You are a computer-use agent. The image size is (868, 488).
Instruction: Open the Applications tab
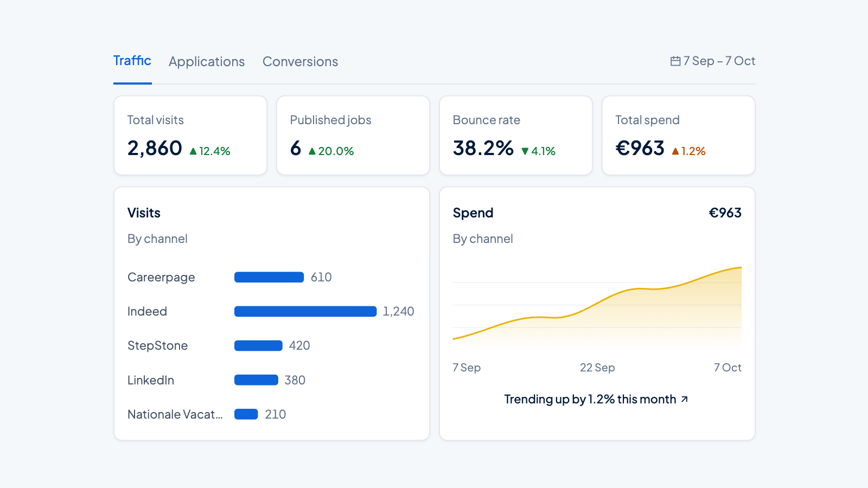[207, 62]
